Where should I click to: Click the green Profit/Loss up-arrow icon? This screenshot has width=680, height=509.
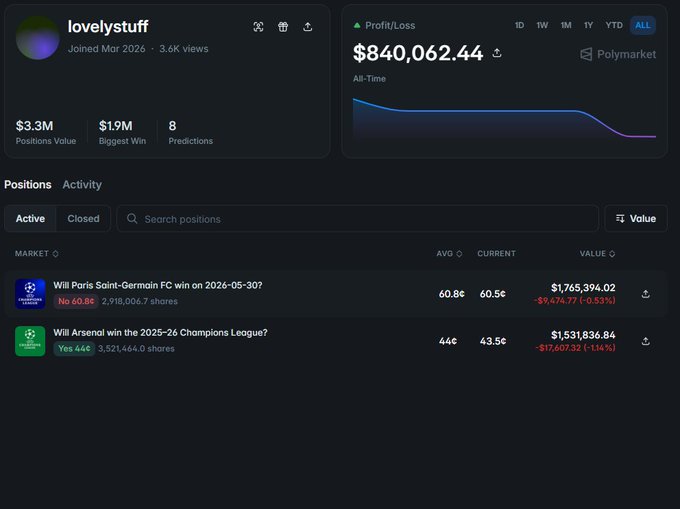(x=357, y=26)
